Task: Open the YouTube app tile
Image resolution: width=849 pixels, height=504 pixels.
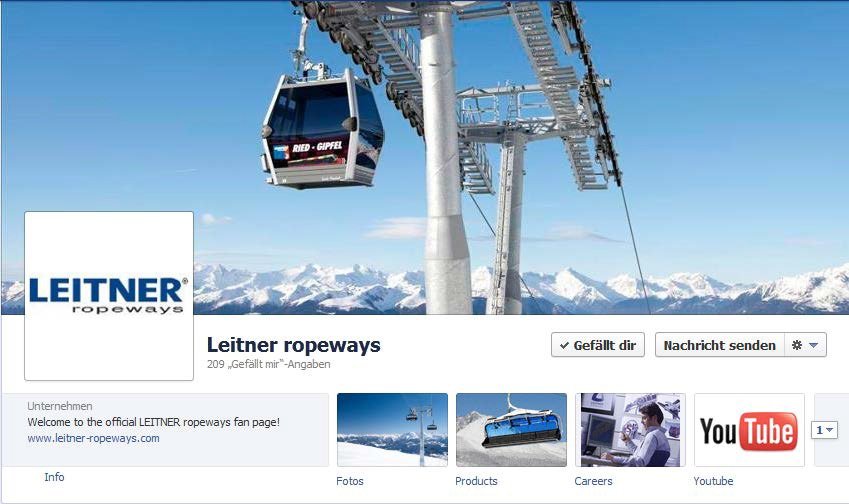Action: pos(749,430)
